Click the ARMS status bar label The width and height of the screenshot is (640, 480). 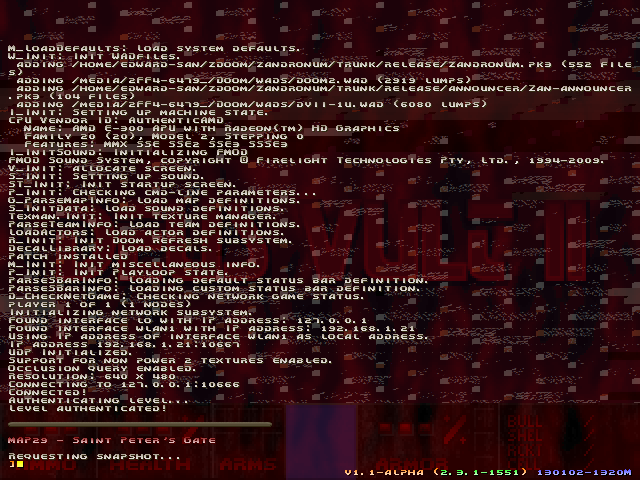(x=248, y=464)
